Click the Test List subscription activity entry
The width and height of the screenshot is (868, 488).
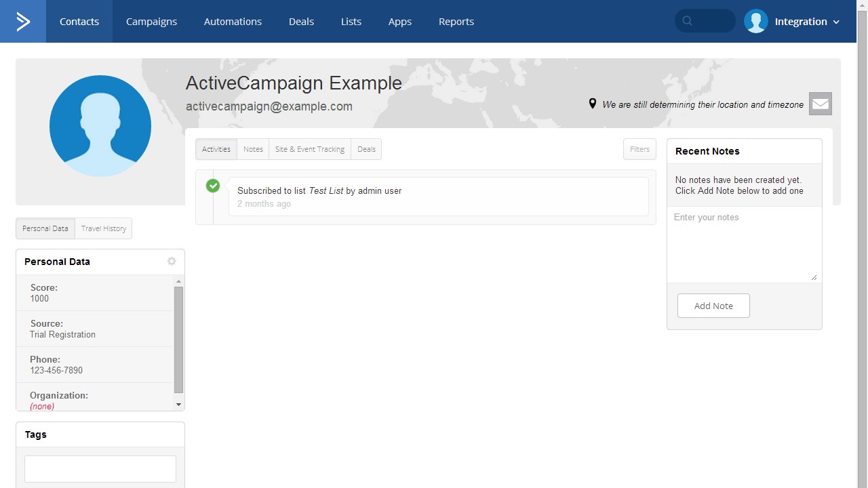click(x=439, y=197)
